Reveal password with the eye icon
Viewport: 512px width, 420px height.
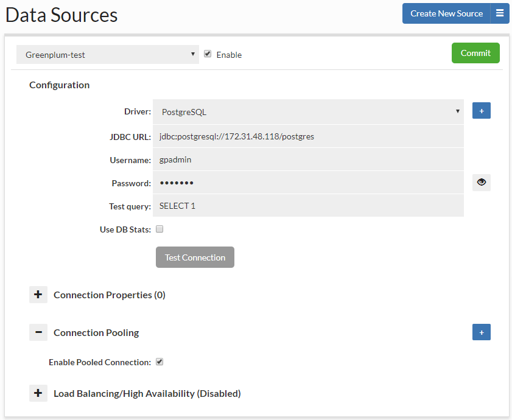482,182
